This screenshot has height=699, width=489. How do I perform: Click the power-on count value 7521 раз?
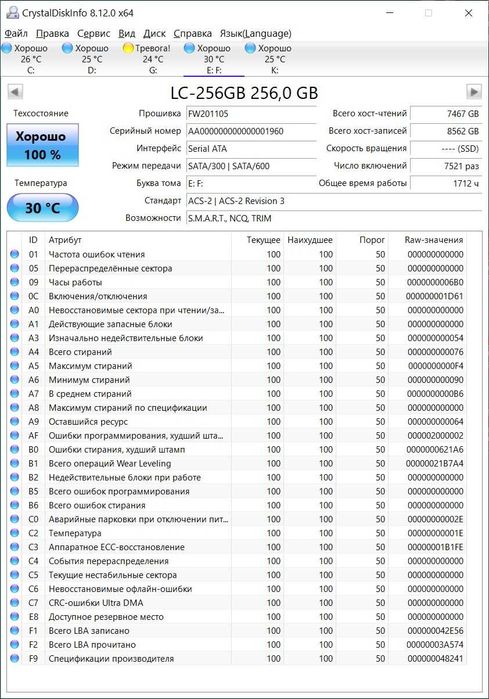tap(446, 166)
